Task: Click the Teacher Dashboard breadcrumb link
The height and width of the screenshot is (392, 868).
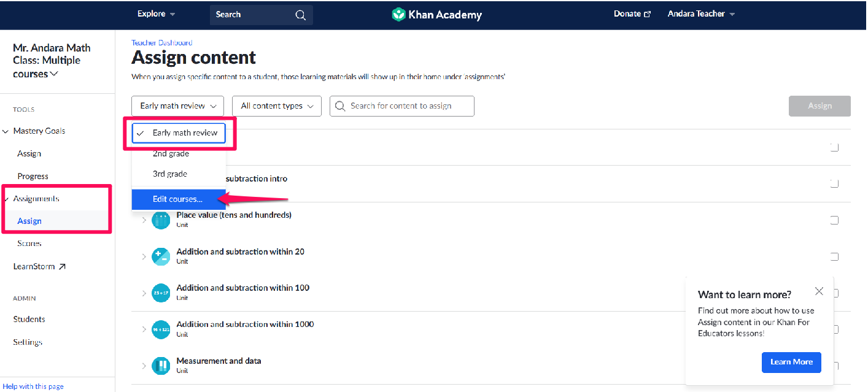Action: click(x=161, y=43)
